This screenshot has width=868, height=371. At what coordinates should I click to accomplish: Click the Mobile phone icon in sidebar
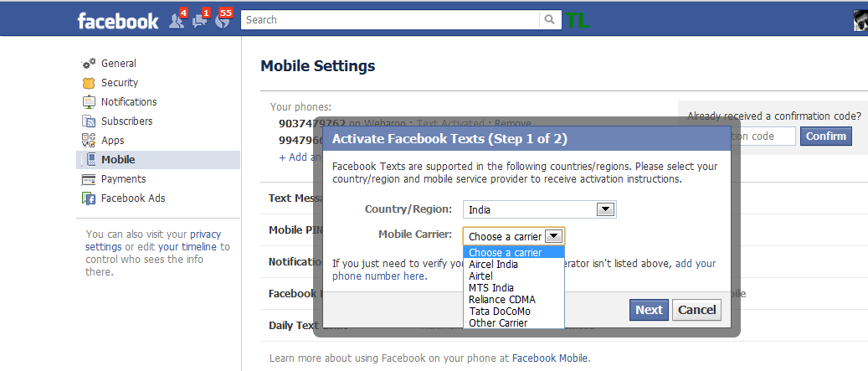point(91,160)
